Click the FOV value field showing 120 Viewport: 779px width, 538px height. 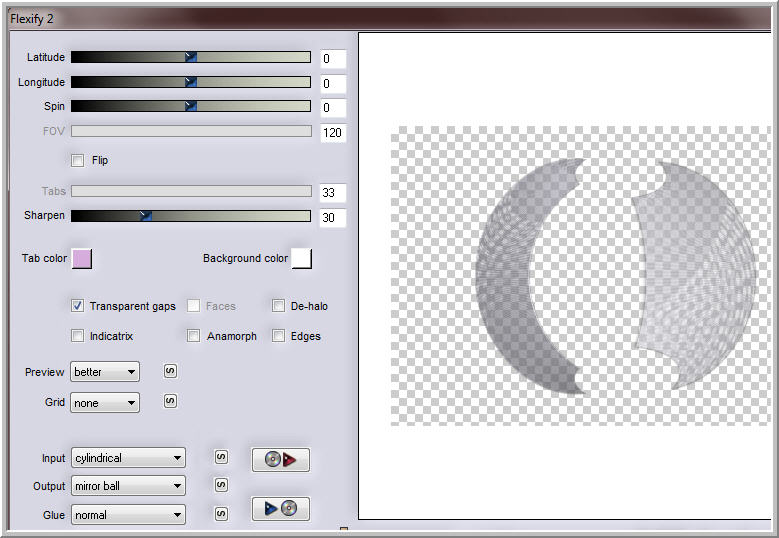click(333, 133)
